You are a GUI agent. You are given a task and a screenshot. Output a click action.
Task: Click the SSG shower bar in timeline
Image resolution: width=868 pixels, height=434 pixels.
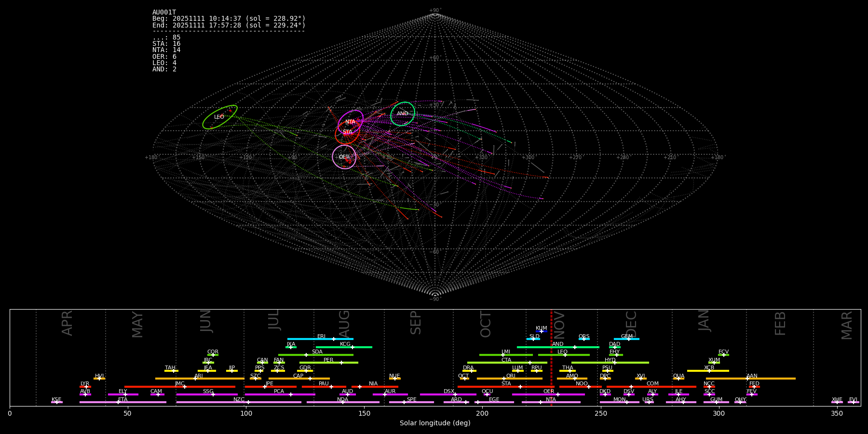207,394
